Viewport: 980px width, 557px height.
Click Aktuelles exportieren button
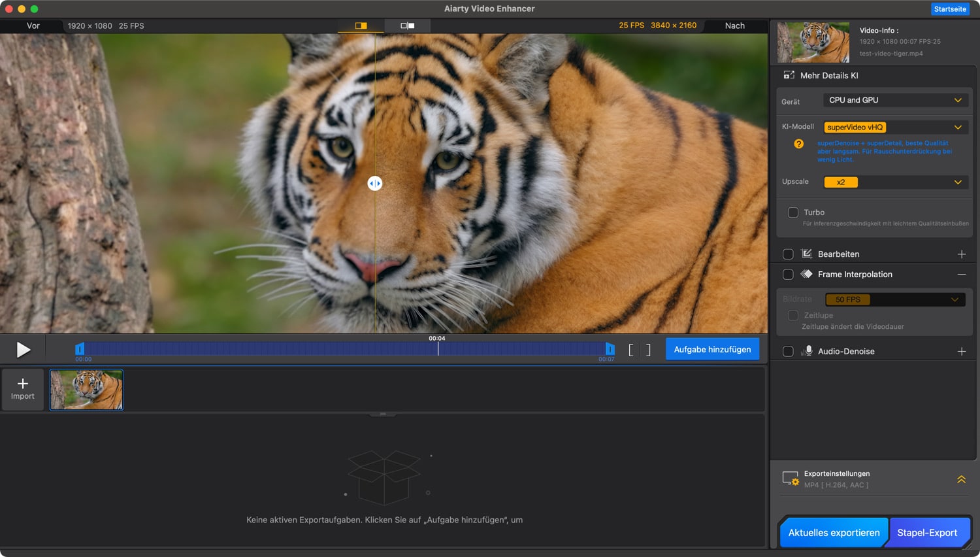(834, 533)
